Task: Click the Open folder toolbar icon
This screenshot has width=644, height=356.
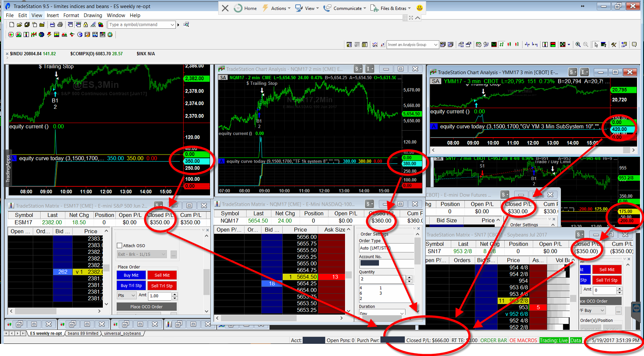Action: click(x=19, y=25)
